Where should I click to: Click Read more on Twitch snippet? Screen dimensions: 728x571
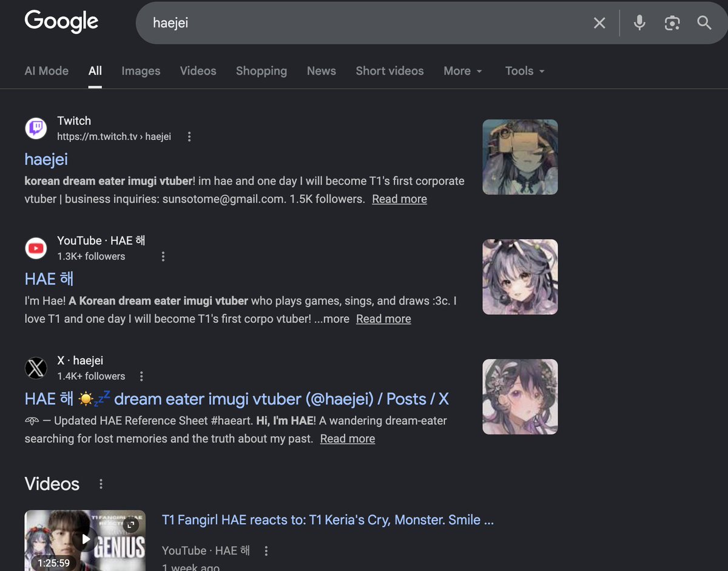400,199
